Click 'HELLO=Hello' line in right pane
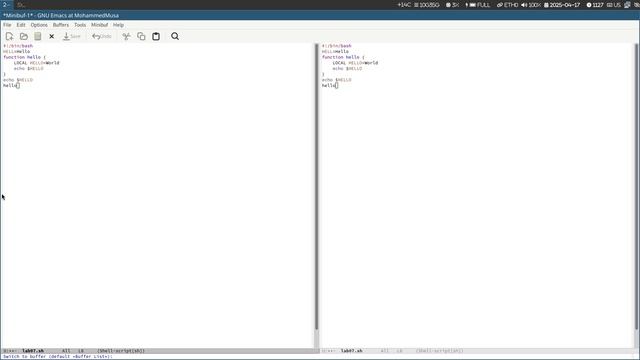The image size is (640, 360). point(336,51)
